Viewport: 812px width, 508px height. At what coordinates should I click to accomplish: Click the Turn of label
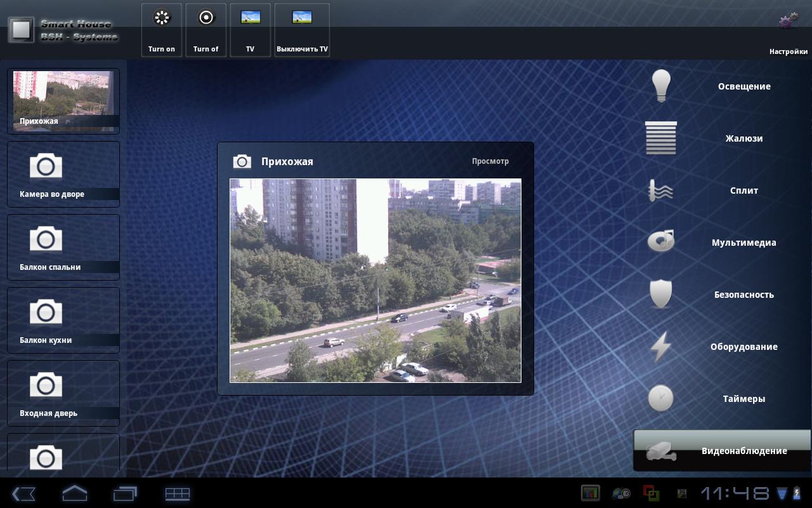click(x=206, y=49)
